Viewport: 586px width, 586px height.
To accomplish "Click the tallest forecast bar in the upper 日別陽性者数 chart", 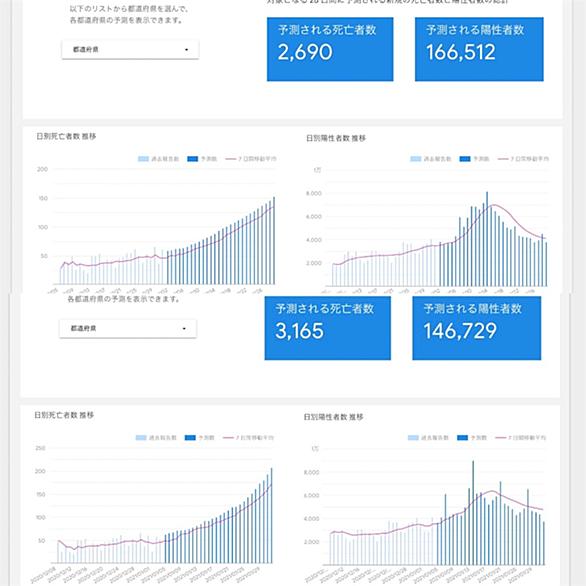I will [487, 239].
